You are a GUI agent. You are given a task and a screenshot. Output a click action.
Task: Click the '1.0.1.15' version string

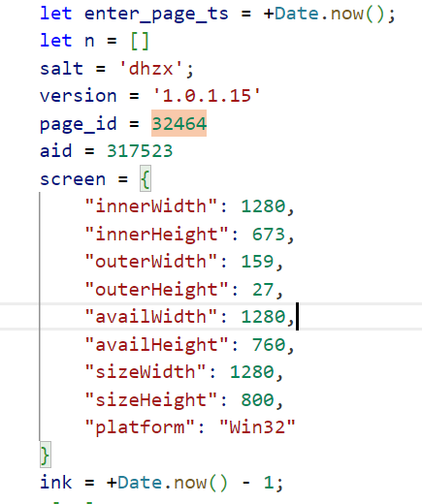click(207, 96)
